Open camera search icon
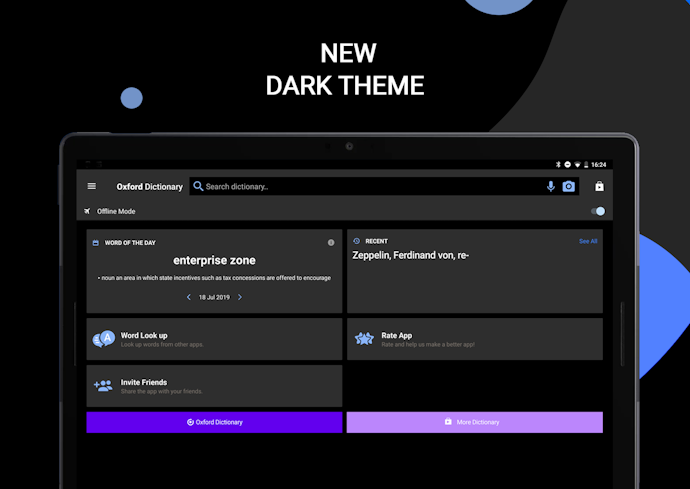Image resolution: width=690 pixels, height=489 pixels. click(x=569, y=187)
